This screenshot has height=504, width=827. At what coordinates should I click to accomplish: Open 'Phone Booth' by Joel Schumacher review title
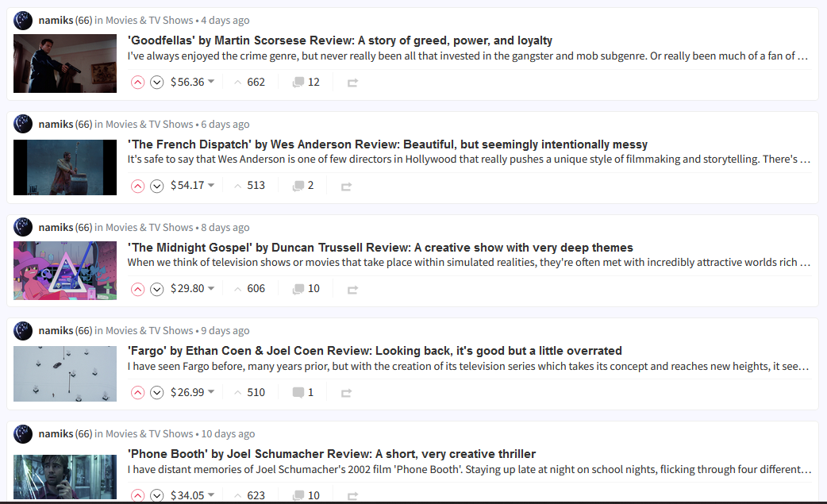(332, 454)
